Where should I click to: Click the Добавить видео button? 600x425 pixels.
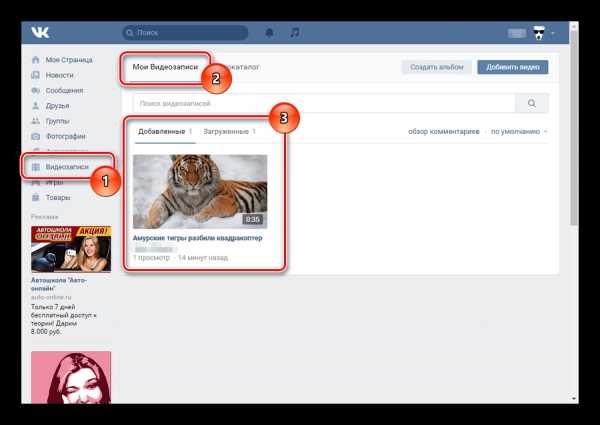click(x=513, y=67)
